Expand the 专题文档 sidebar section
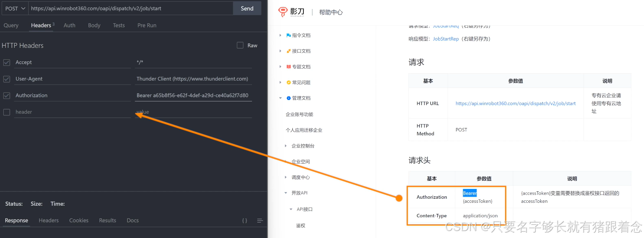The width and height of the screenshot is (644, 238). 280,67
